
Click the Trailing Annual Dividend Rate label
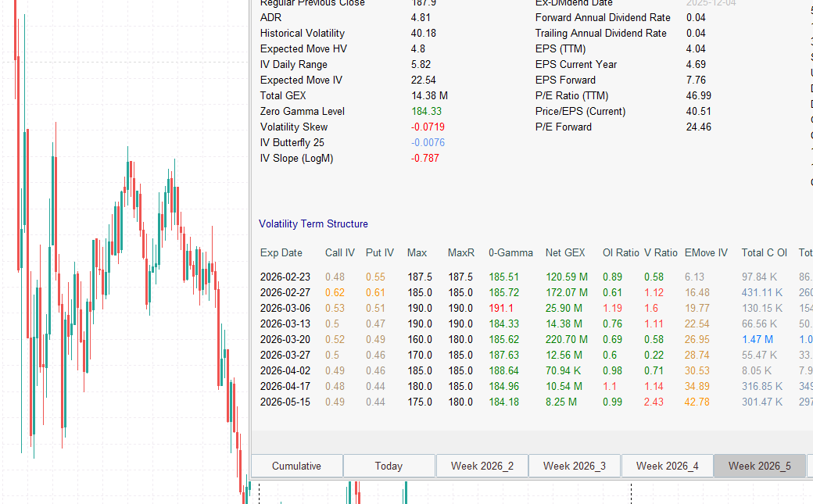point(601,33)
